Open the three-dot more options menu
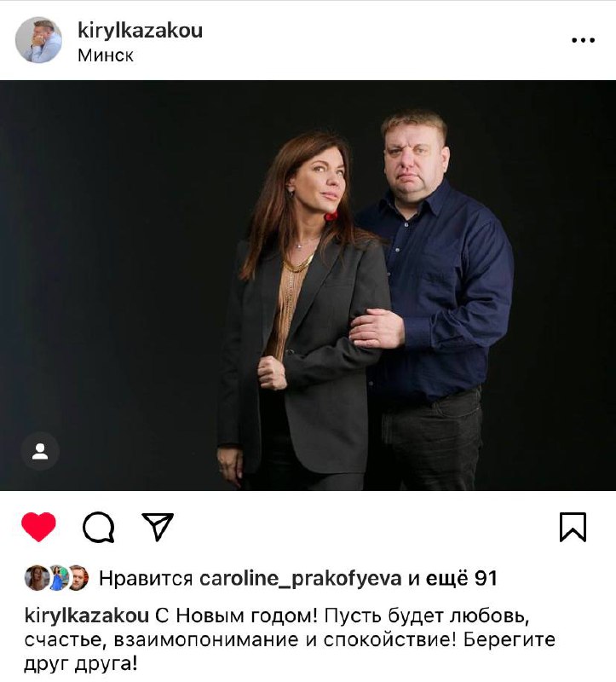The height and width of the screenshot is (682, 616). tap(583, 40)
